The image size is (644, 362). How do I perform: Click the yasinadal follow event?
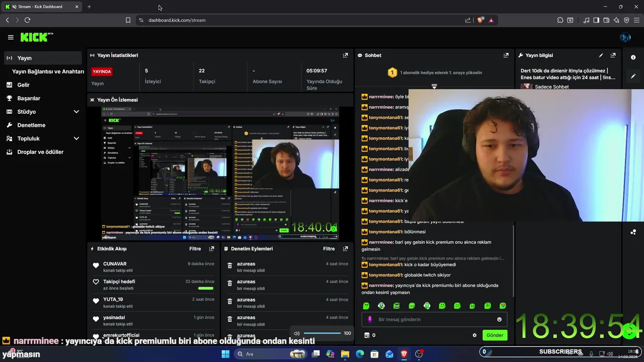click(x=153, y=321)
